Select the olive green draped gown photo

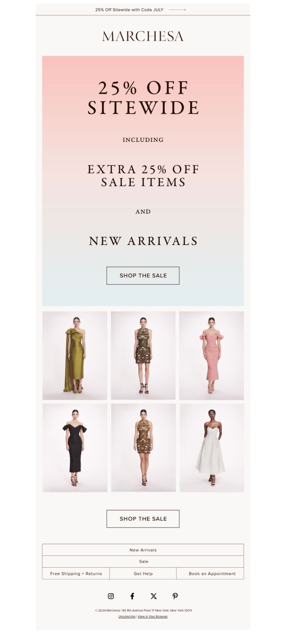(75, 356)
